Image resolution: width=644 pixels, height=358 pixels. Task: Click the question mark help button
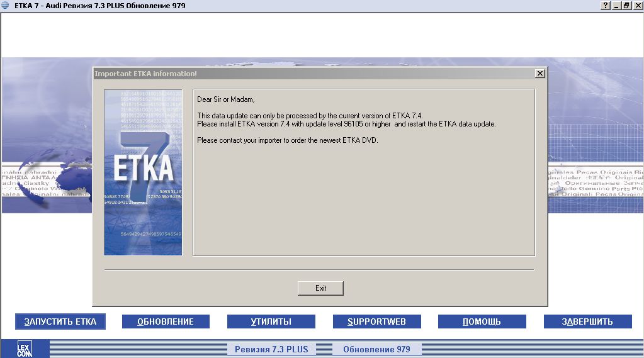point(606,5)
